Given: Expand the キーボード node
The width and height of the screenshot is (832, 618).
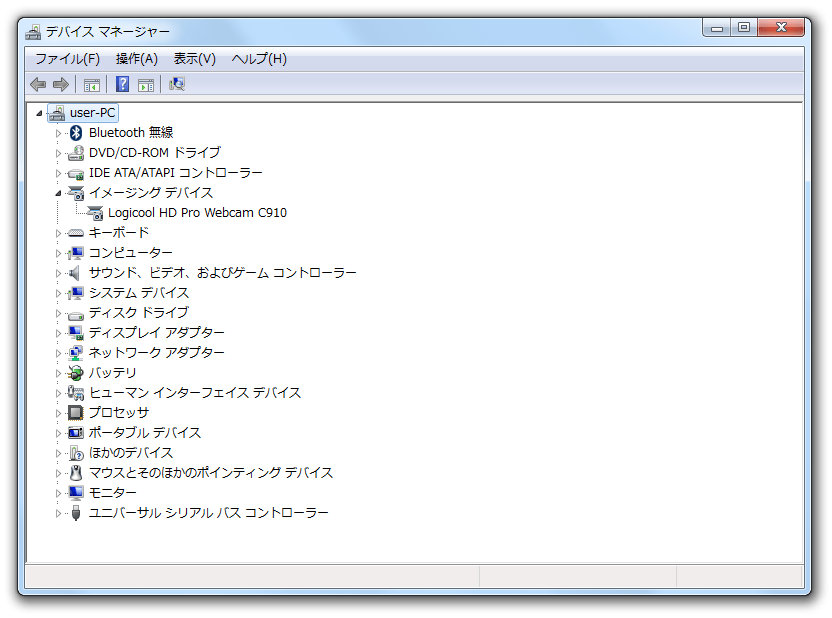Looking at the screenshot, I should pos(58,233).
